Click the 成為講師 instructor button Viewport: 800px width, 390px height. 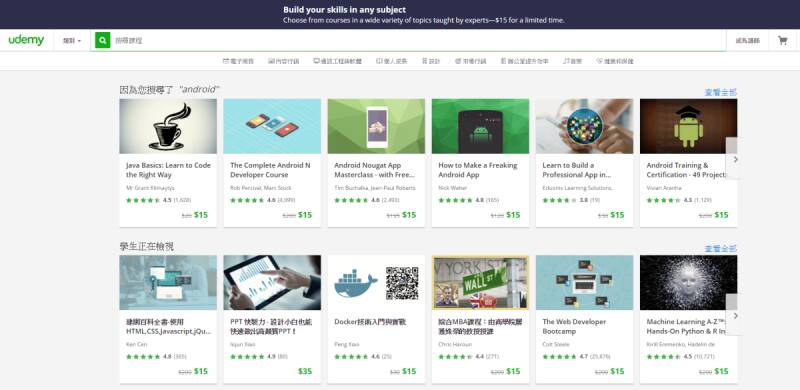747,40
